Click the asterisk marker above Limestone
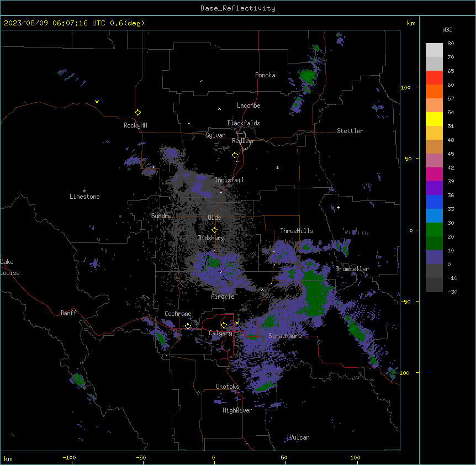Screen dimensions: 476x465 click(x=84, y=191)
